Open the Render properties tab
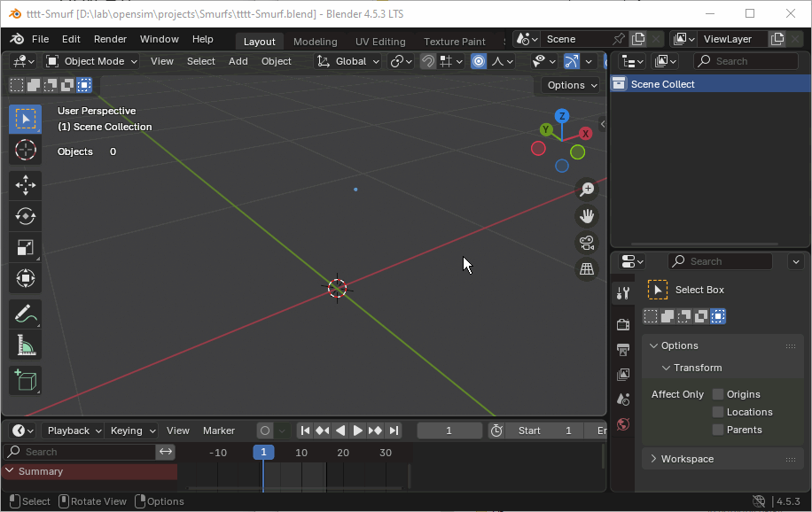Viewport: 812px width, 512px height. (x=623, y=324)
